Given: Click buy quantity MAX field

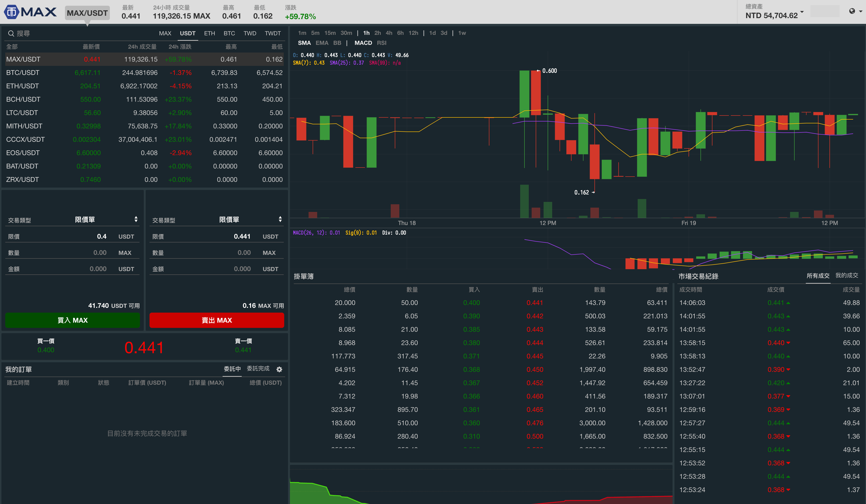Looking at the screenshot, I should (x=72, y=252).
